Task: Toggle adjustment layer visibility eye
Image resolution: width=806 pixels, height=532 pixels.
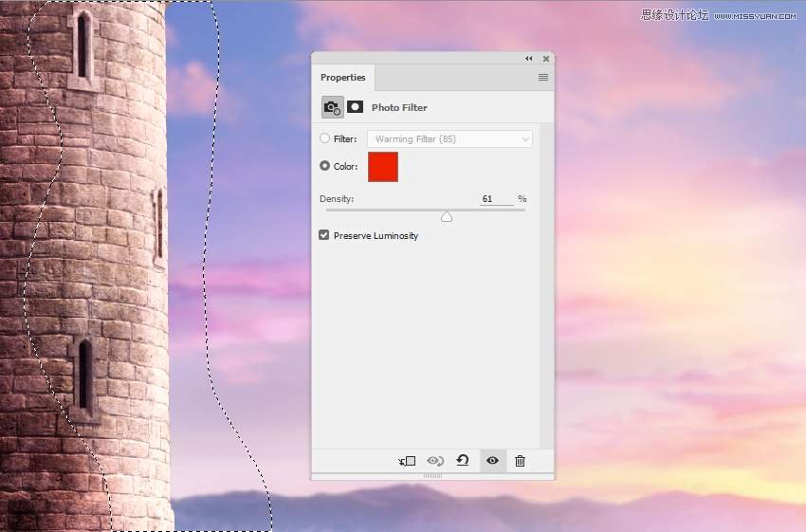Action: [492, 461]
